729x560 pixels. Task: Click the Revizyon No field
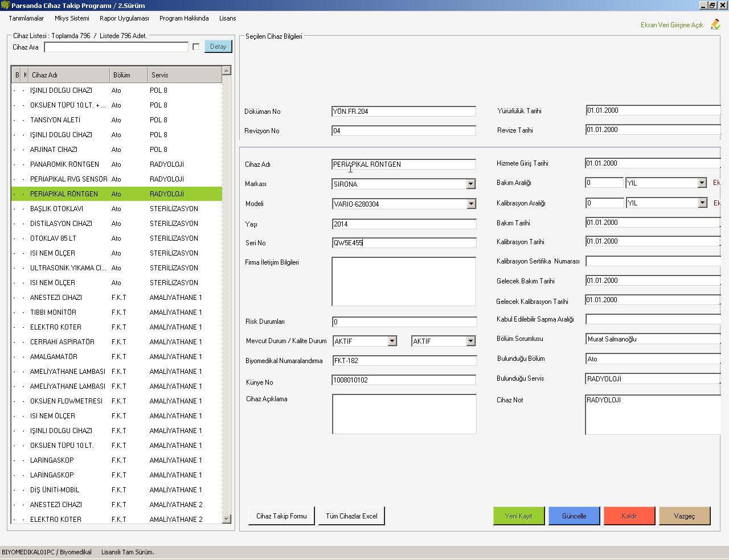pyautogui.click(x=404, y=131)
